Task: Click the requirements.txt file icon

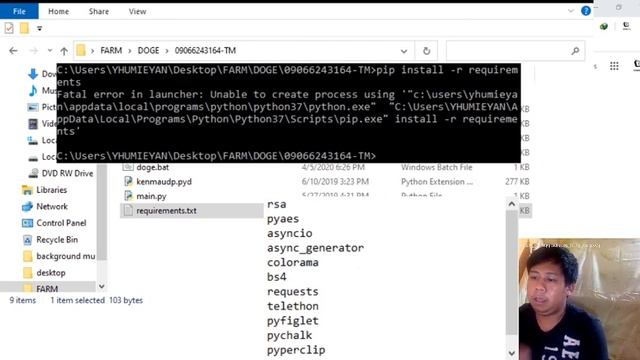Action: coord(128,210)
